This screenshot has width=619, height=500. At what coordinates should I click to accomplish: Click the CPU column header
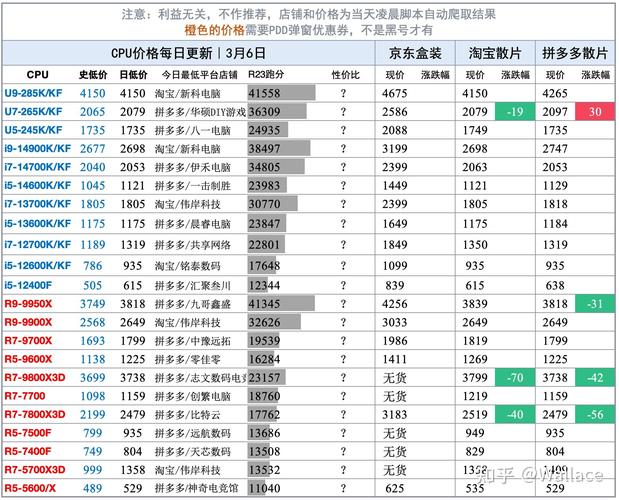point(38,75)
